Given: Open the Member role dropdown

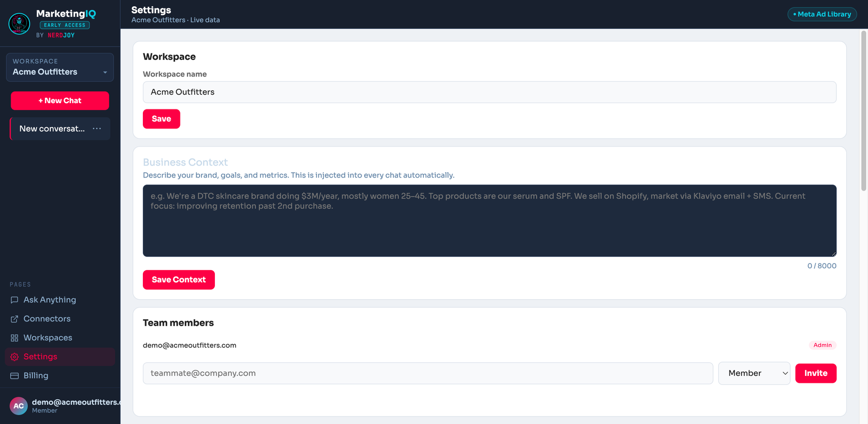Looking at the screenshot, I should 754,373.
